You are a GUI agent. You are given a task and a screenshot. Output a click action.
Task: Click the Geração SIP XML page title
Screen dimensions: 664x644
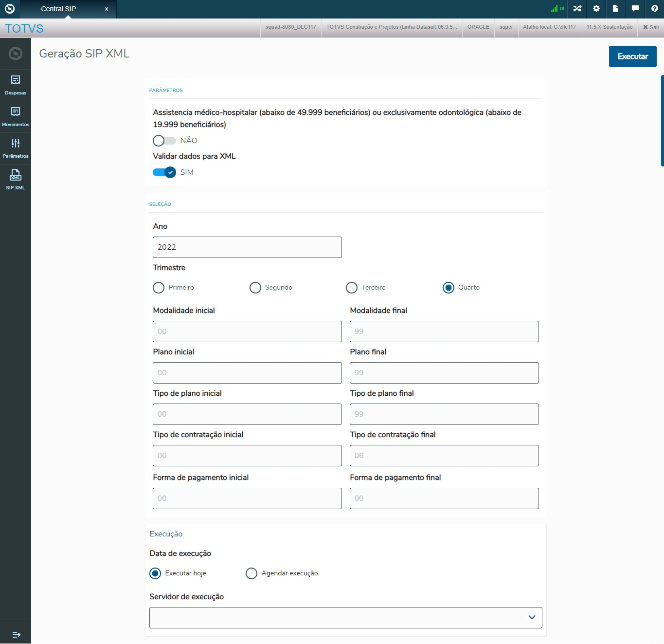point(84,54)
